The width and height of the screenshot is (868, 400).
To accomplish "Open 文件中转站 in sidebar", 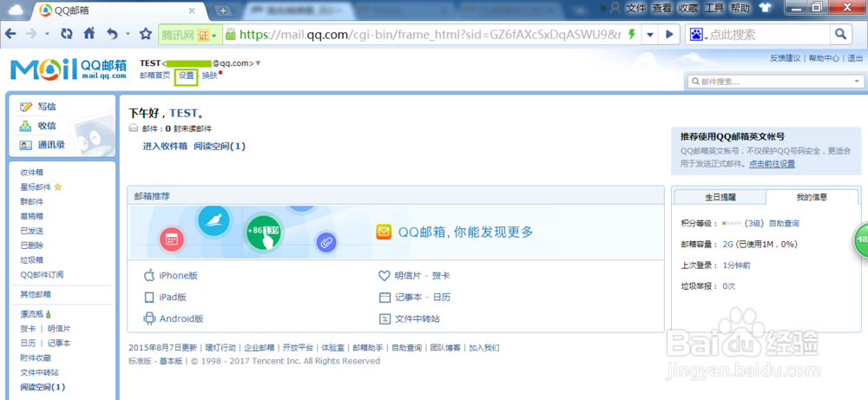I will point(39,372).
